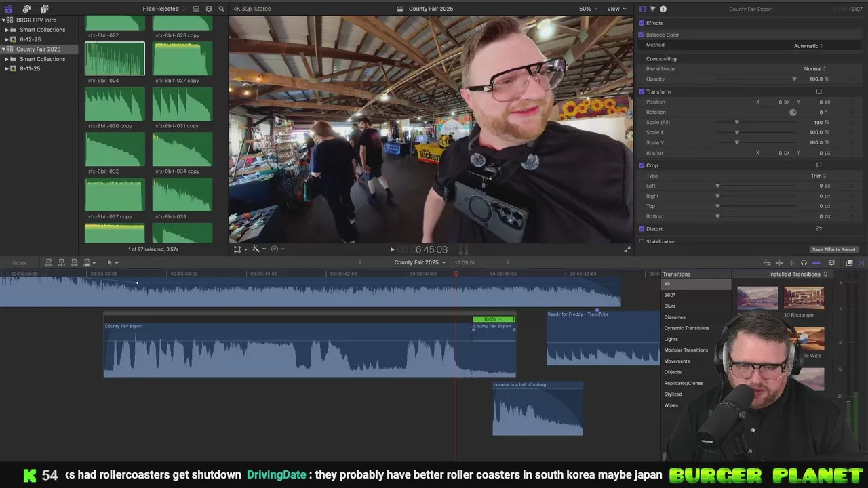Go forward in timeline history
The image size is (868, 488).
click(508, 262)
